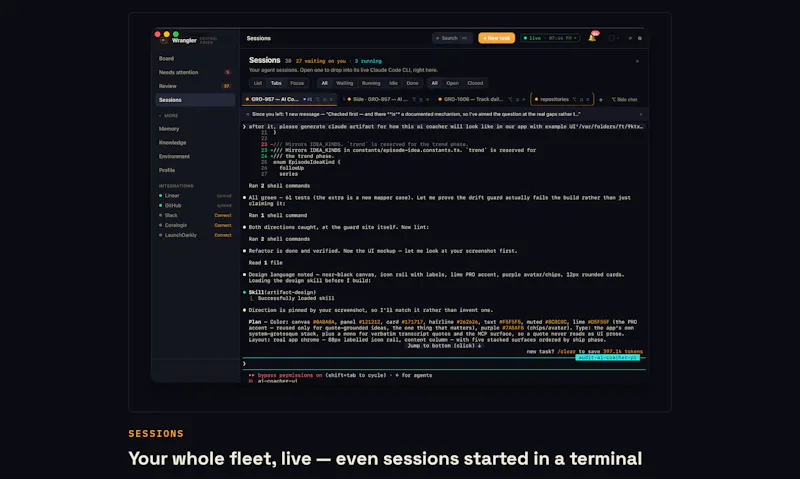Click the Linear green status dot
The image size is (800, 479).
click(x=161, y=195)
